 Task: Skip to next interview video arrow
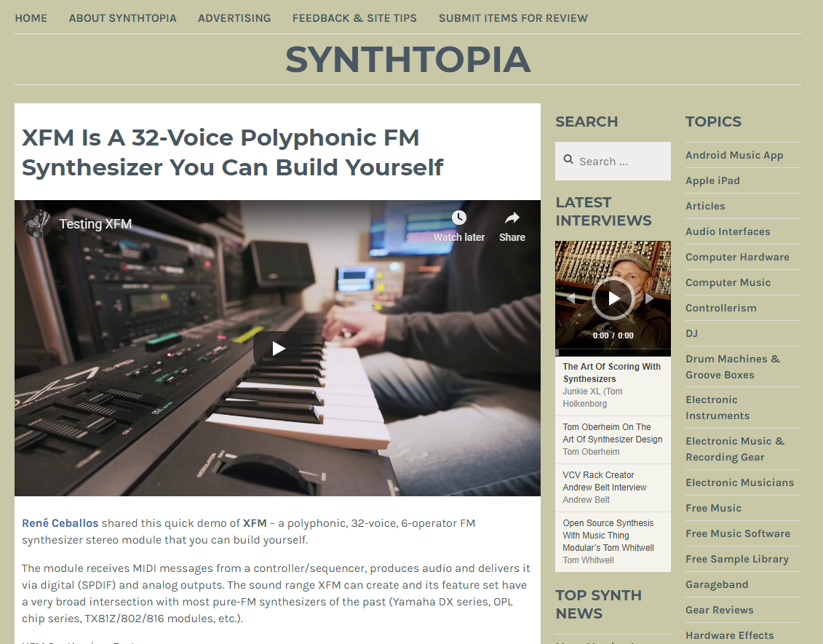pos(650,298)
